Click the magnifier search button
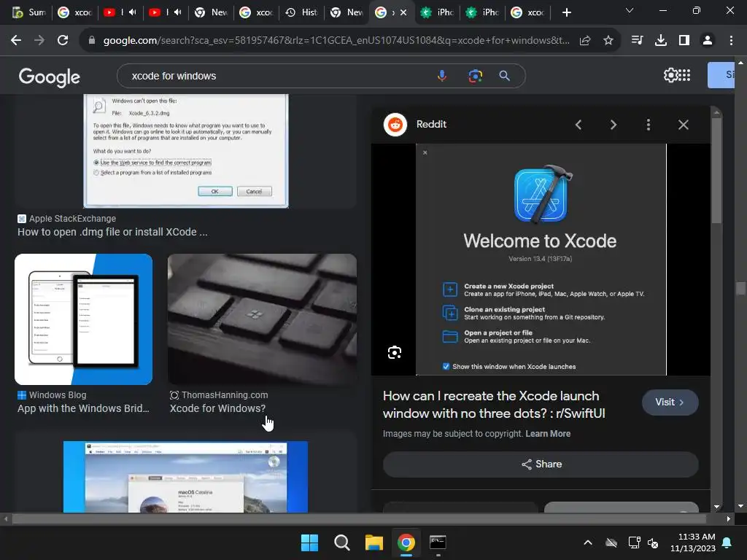The width and height of the screenshot is (747, 560). point(505,76)
